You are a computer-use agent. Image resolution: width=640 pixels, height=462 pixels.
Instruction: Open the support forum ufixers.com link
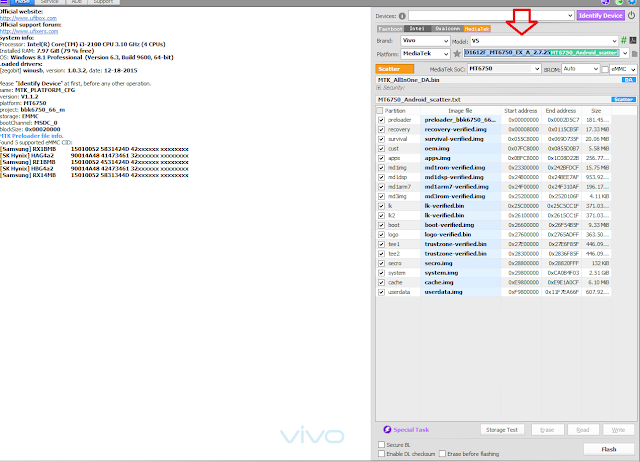coord(29,31)
